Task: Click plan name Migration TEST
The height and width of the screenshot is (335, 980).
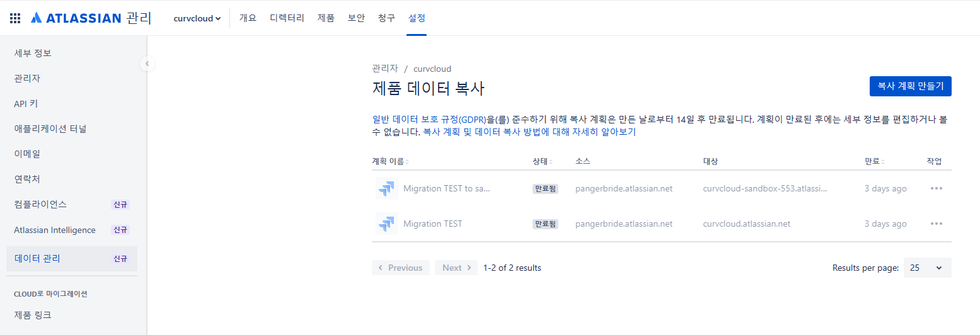Action: [432, 224]
